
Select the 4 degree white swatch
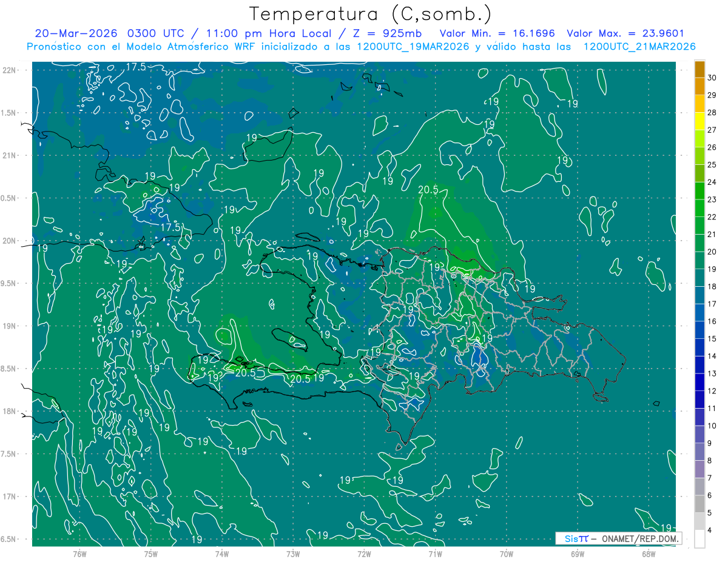tap(699, 538)
